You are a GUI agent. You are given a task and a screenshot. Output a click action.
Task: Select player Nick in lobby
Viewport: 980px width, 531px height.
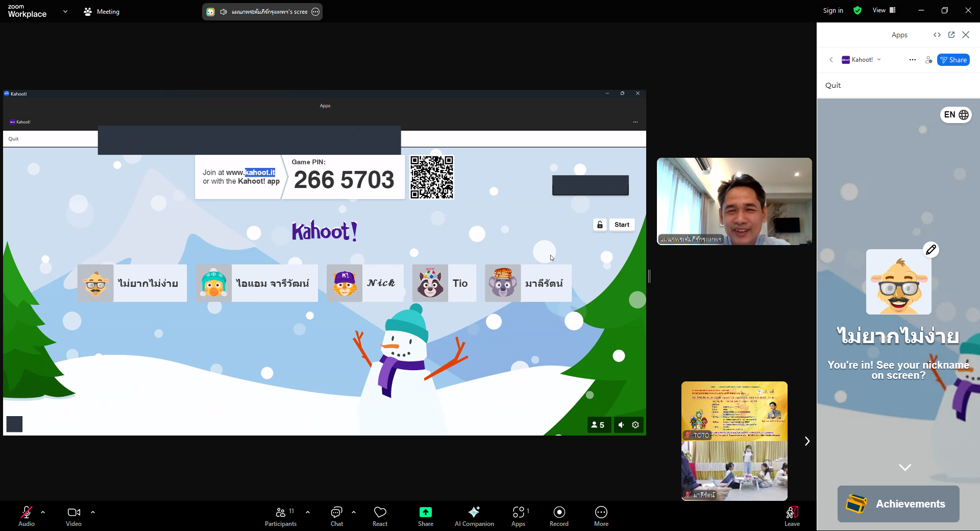coord(365,283)
